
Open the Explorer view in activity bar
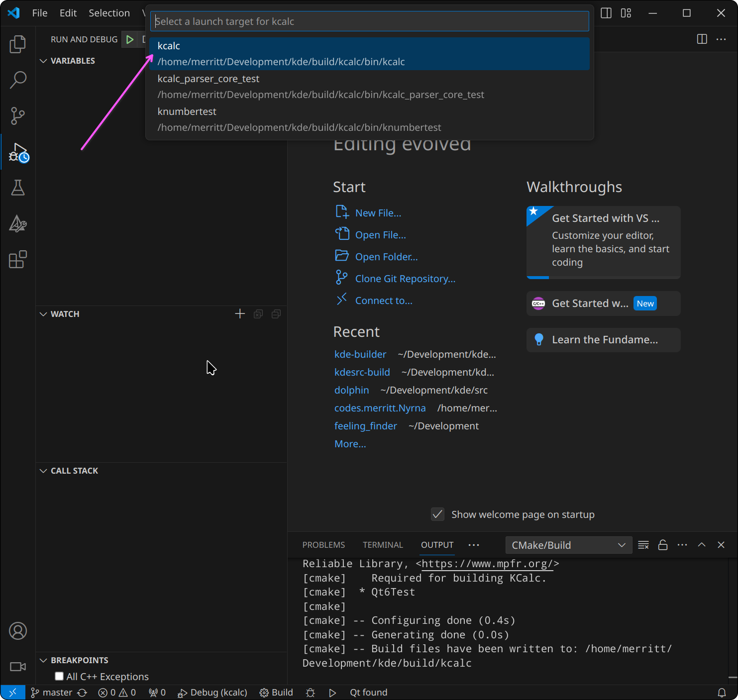pyautogui.click(x=18, y=44)
